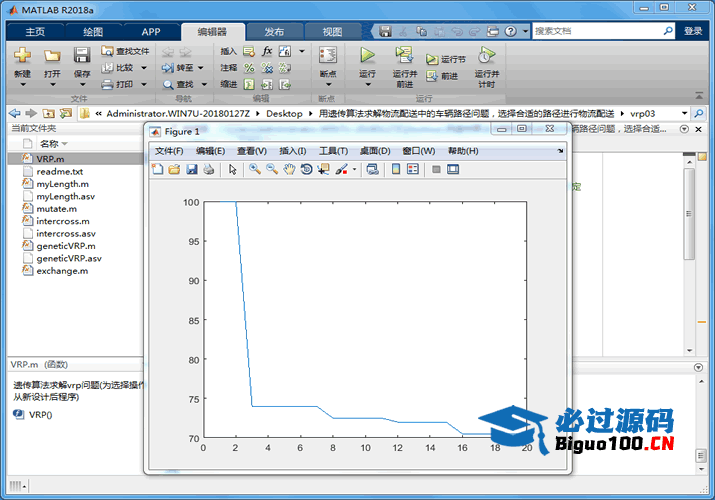Click the Edit Plot arrow tool in Figure 1

(x=233, y=170)
